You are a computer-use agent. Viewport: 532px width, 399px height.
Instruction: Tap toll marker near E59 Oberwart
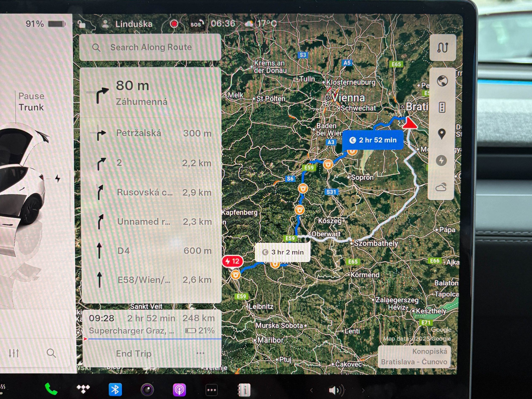299,210
